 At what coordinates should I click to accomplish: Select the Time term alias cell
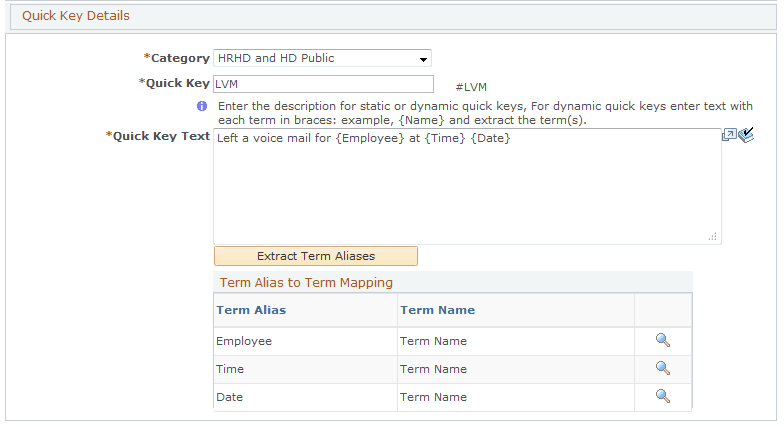[x=306, y=369]
